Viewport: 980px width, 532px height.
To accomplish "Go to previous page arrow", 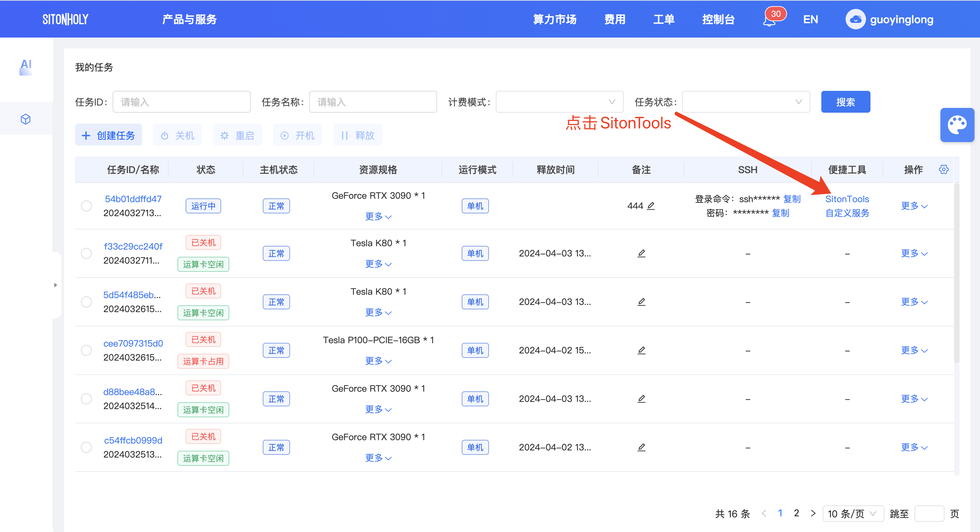I will click(x=764, y=513).
